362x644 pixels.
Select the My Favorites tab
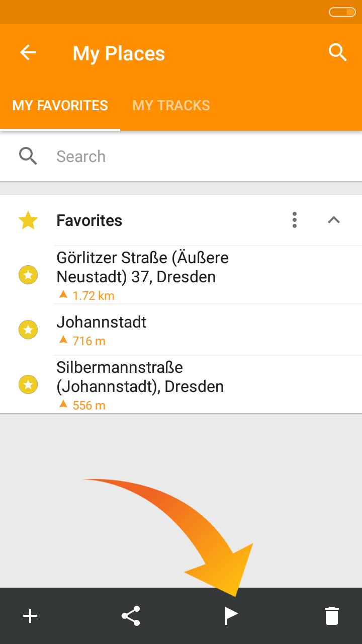(60, 106)
